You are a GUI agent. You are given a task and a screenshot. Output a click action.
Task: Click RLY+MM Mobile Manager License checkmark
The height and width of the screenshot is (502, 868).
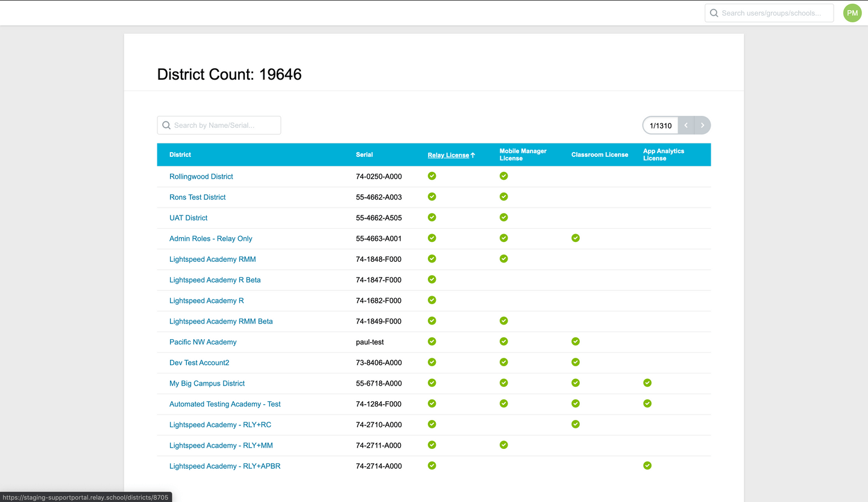pos(503,445)
